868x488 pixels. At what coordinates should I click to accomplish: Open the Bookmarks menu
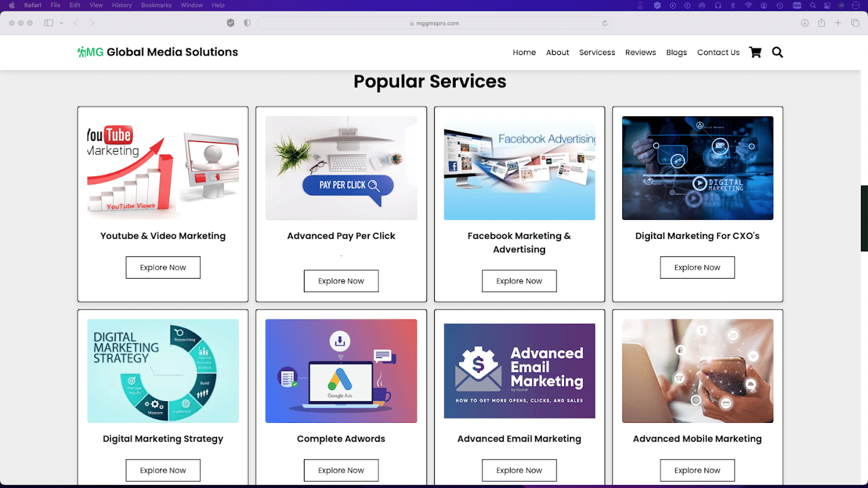pyautogui.click(x=156, y=5)
